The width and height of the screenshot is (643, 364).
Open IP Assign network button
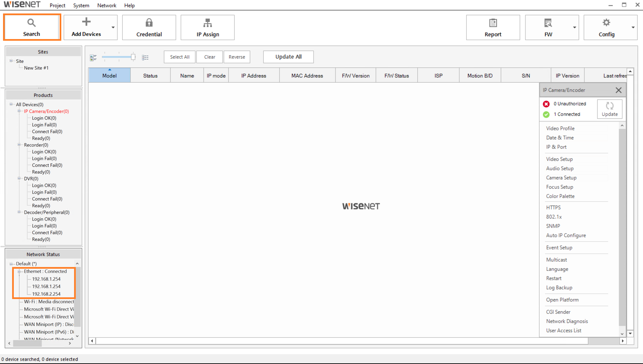(208, 27)
